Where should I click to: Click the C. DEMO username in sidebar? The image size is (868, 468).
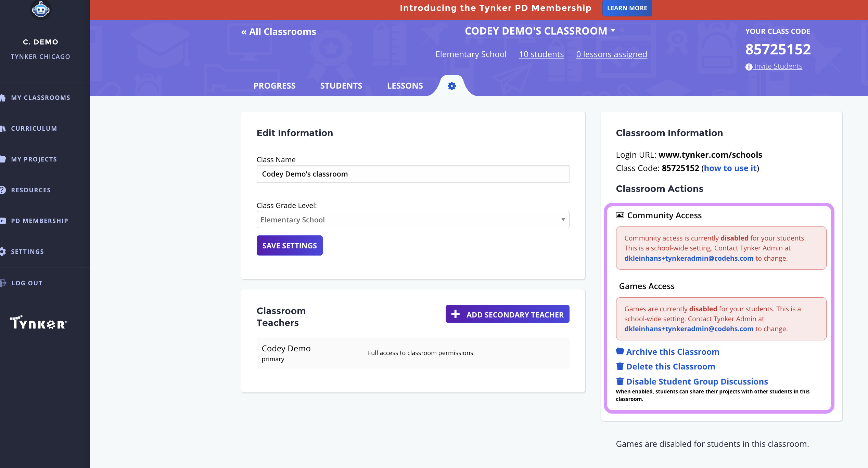pos(40,42)
